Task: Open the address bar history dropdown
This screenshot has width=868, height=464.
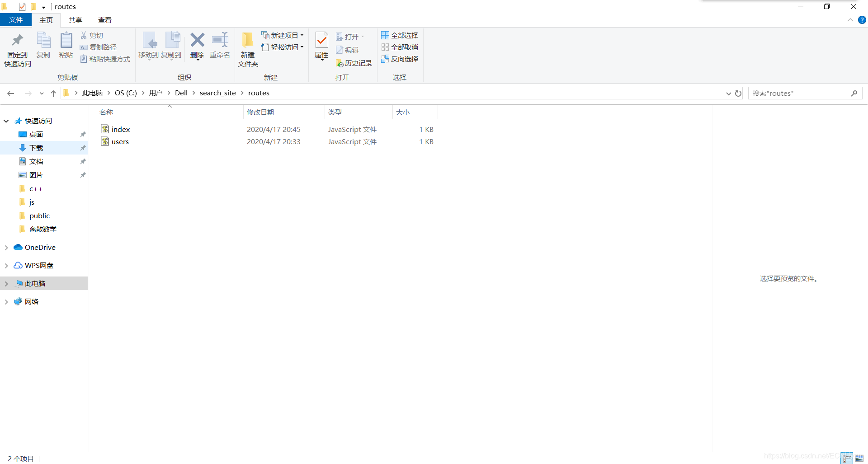Action: [x=728, y=94]
